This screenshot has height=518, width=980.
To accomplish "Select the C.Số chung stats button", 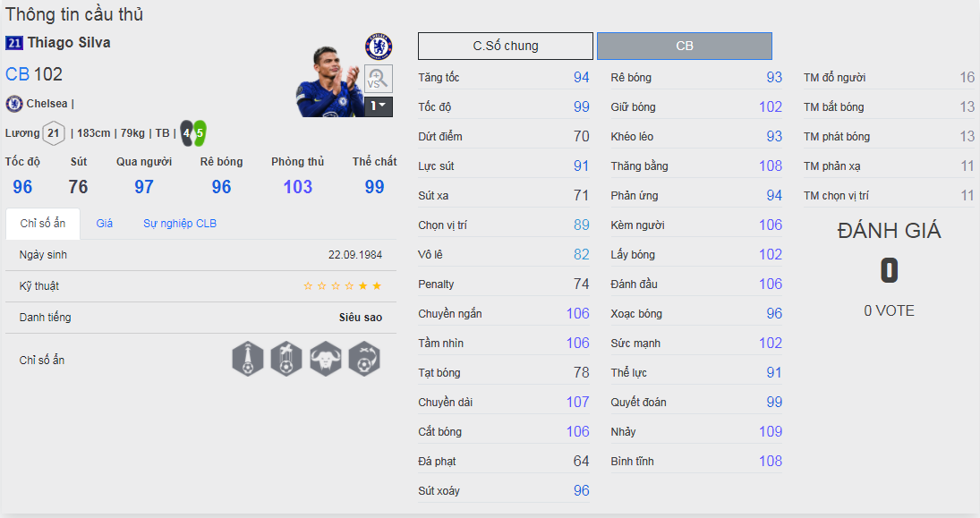I will [506, 46].
